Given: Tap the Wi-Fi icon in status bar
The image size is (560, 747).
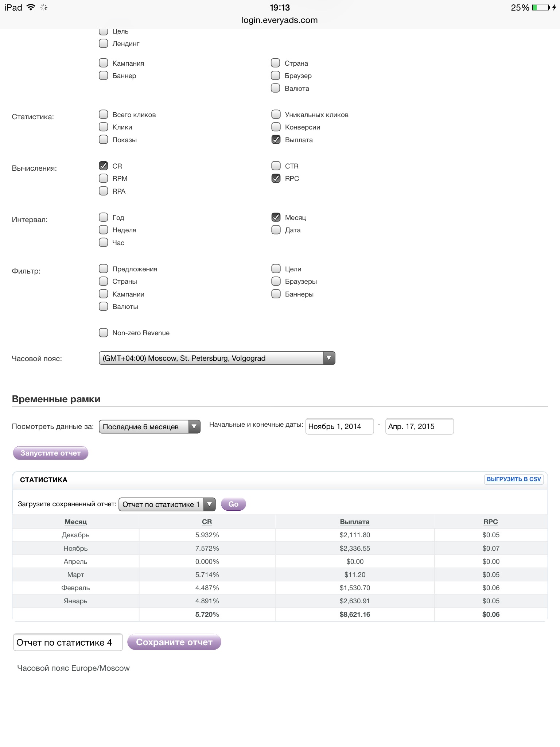Looking at the screenshot, I should 31,8.
